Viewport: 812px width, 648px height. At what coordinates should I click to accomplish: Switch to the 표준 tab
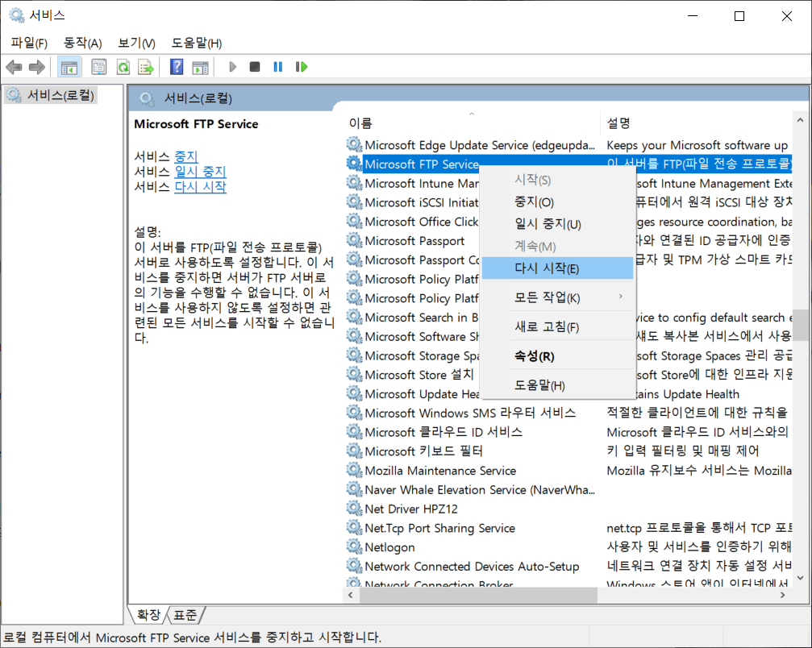click(x=185, y=615)
